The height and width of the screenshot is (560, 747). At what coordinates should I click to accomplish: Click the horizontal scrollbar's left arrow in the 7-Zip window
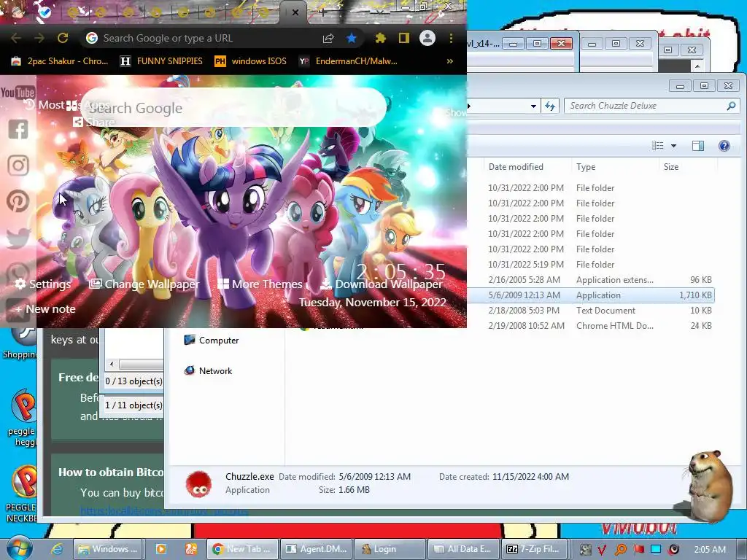click(112, 365)
